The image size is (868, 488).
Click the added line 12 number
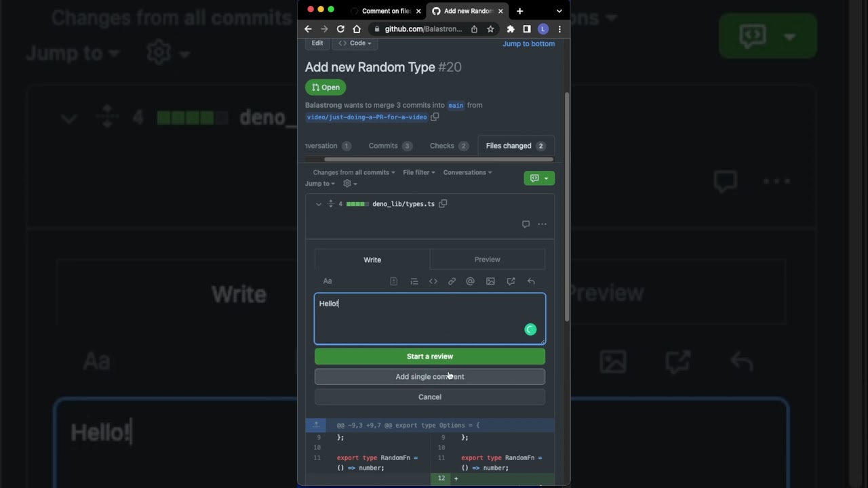tap(441, 479)
